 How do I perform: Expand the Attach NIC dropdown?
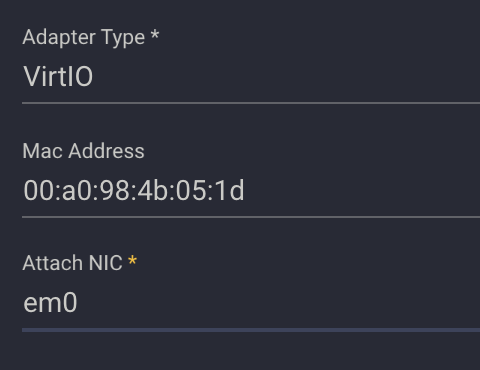click(x=251, y=303)
